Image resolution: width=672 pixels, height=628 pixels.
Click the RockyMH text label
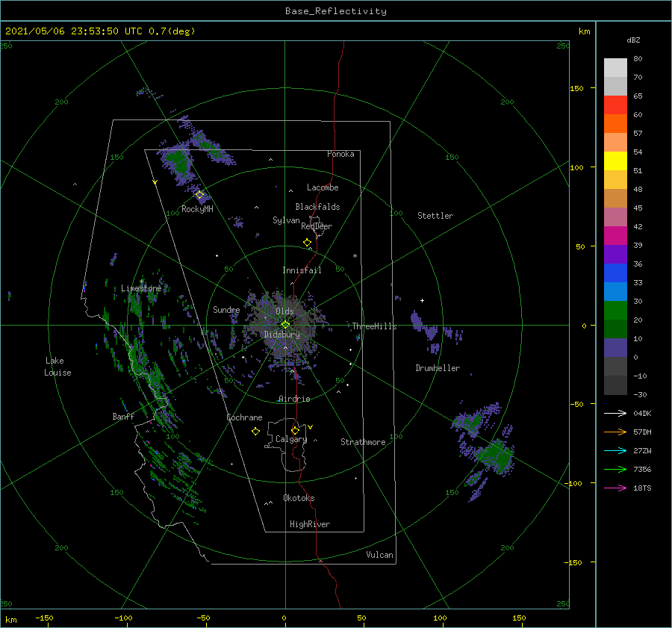click(x=197, y=209)
